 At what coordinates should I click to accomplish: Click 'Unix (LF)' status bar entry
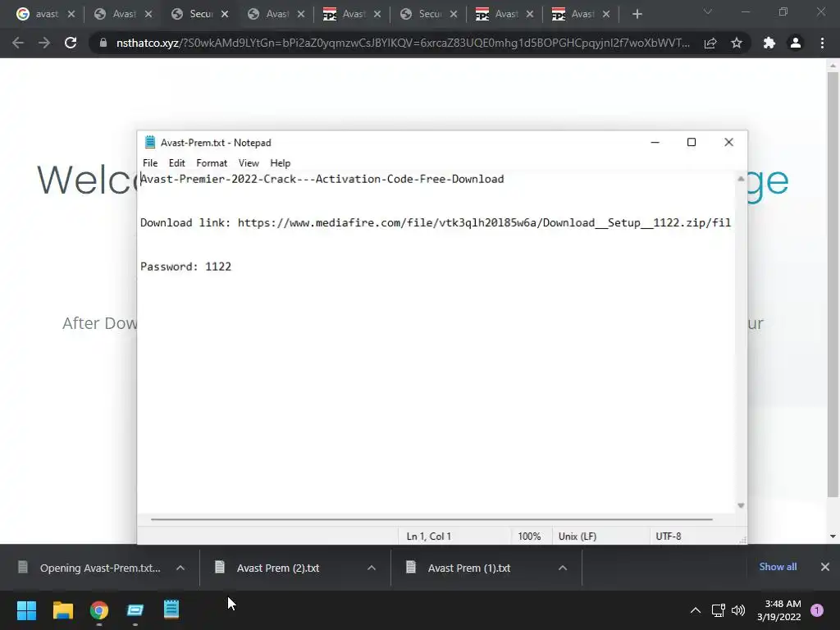click(577, 536)
